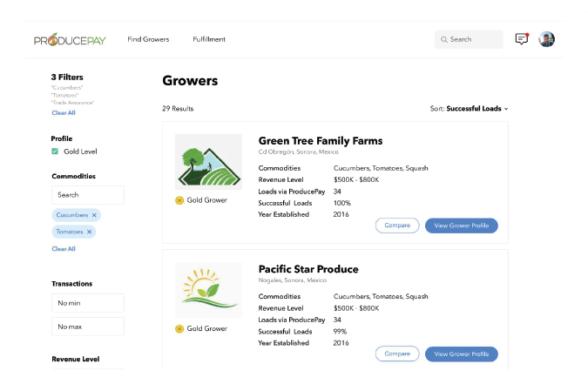Click Clear All under Commodities
The image size is (588, 391).
(64, 249)
